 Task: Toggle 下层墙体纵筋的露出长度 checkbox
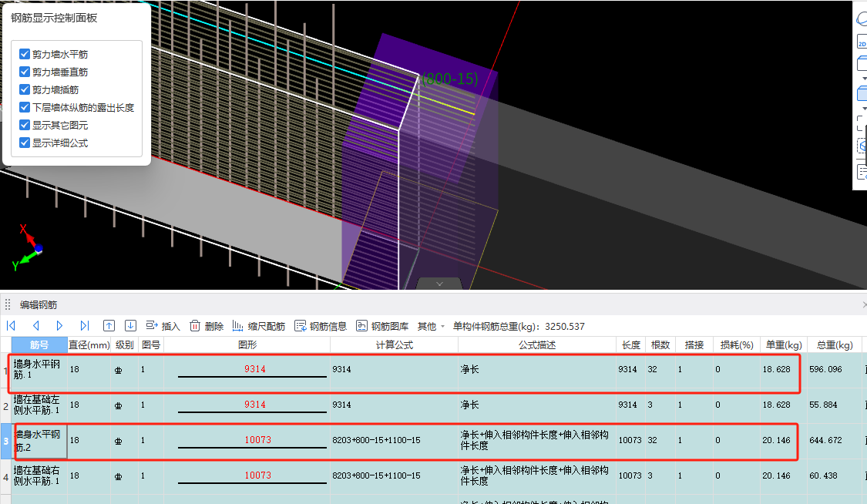(25, 107)
